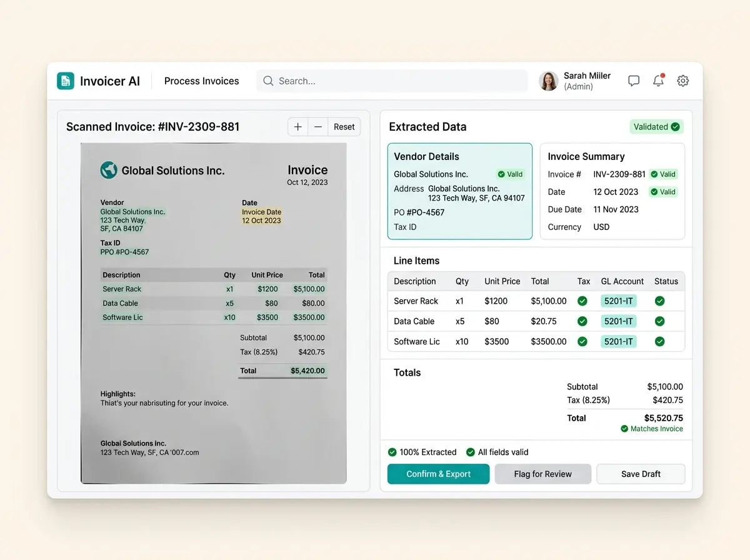Click the Tax checkmark in Data Cable row
Screen dimensions: 750x560
(x=582, y=321)
